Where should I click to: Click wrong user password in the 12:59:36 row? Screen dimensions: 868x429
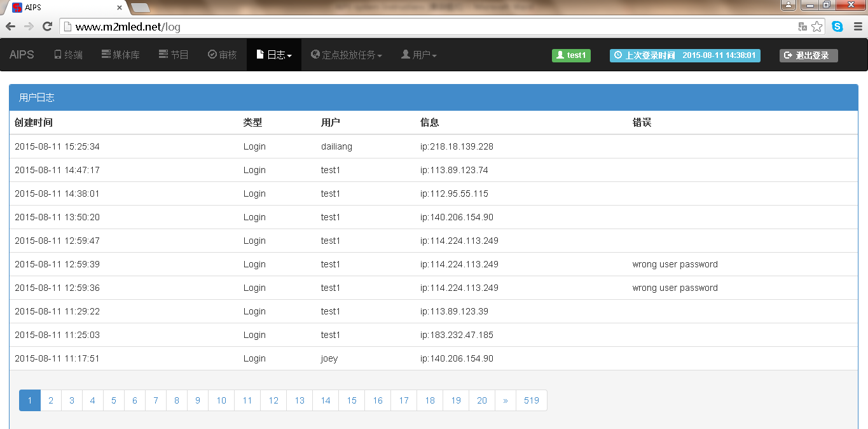point(675,288)
